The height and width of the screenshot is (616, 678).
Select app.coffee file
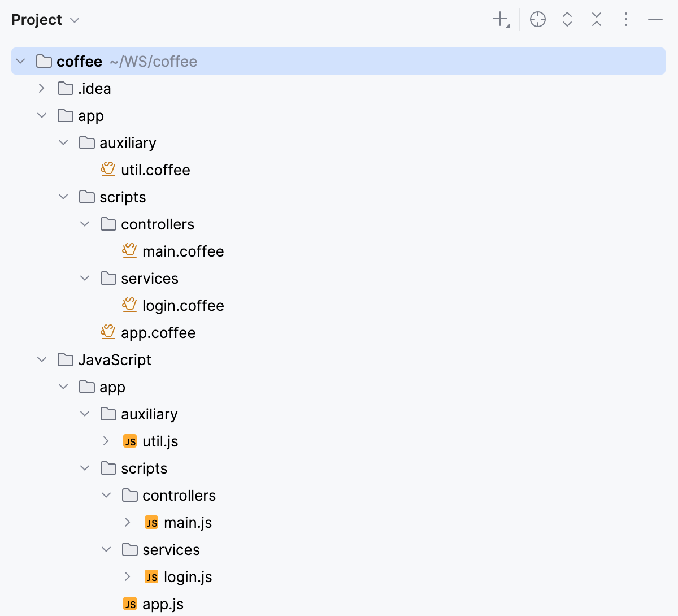click(x=158, y=333)
